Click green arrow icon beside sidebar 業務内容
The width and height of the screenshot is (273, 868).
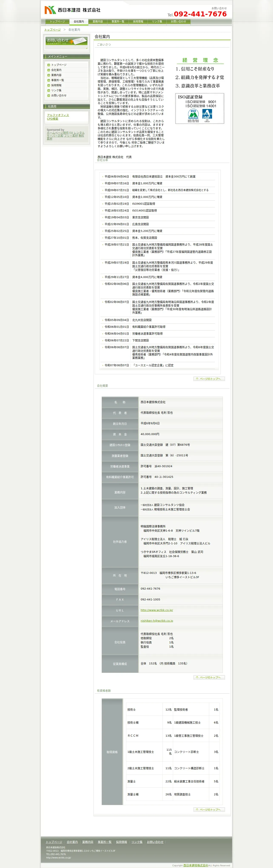click(48, 75)
